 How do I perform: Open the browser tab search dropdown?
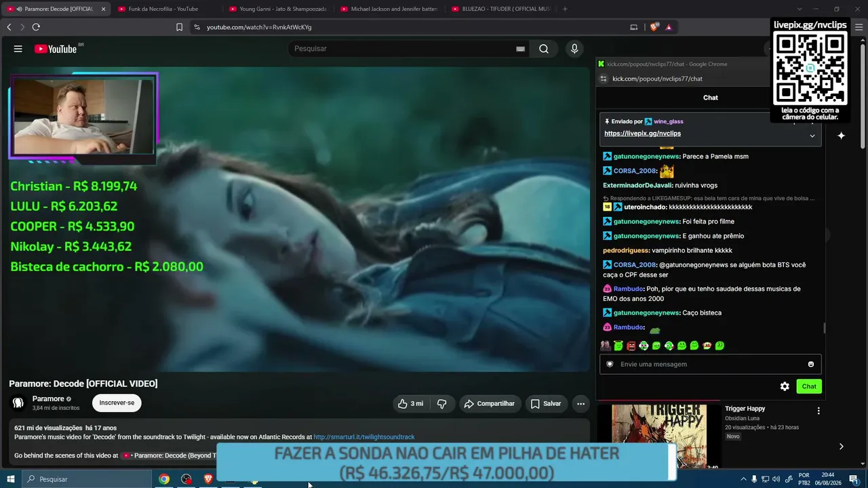(x=800, y=9)
